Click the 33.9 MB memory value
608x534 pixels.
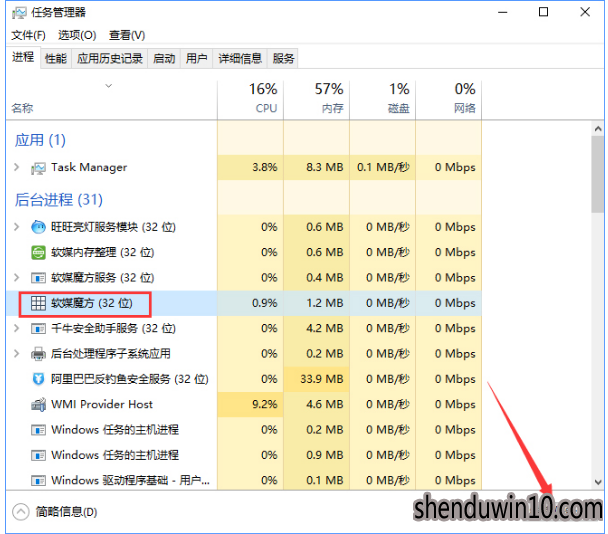(x=322, y=379)
